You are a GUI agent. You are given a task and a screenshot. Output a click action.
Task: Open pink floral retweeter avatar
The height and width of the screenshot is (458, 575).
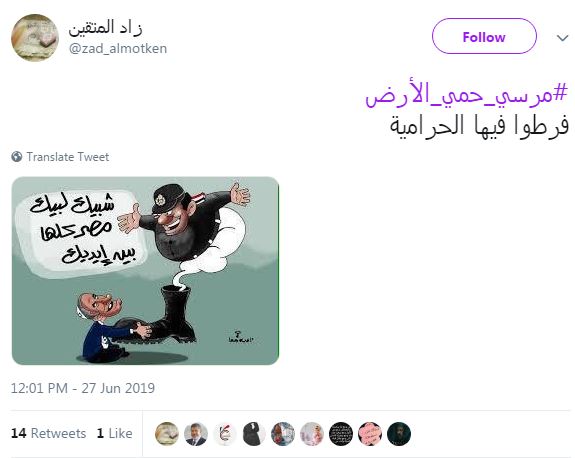370,434
